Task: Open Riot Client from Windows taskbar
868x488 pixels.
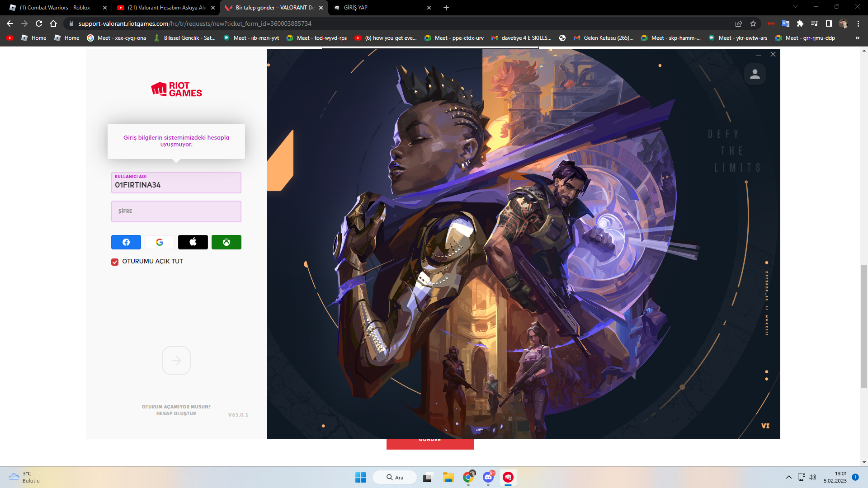Action: 508,477
